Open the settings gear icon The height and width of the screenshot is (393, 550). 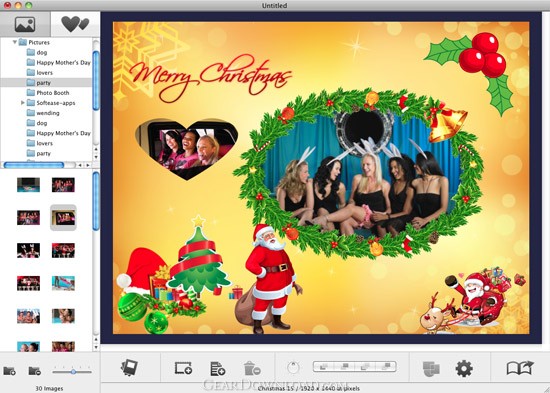tap(464, 368)
